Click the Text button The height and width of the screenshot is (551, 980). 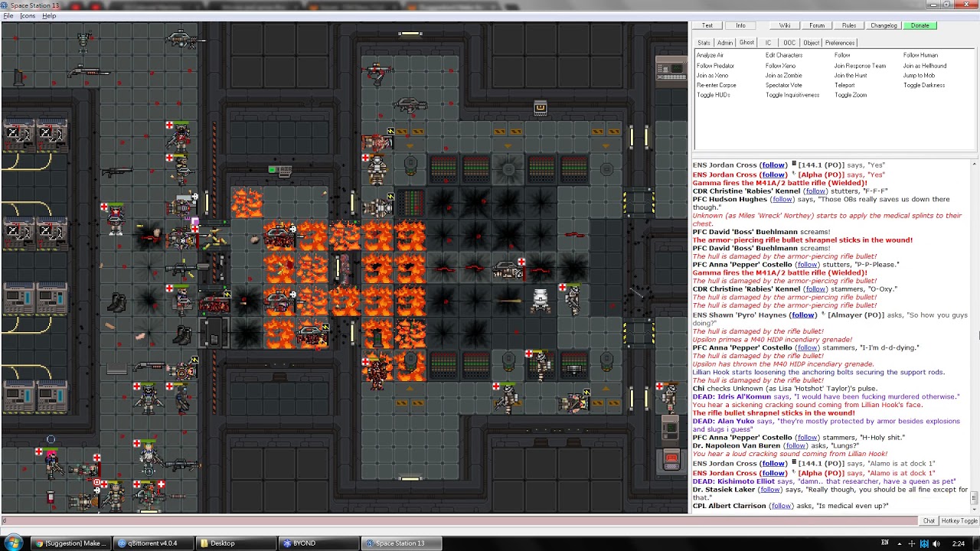pos(707,25)
